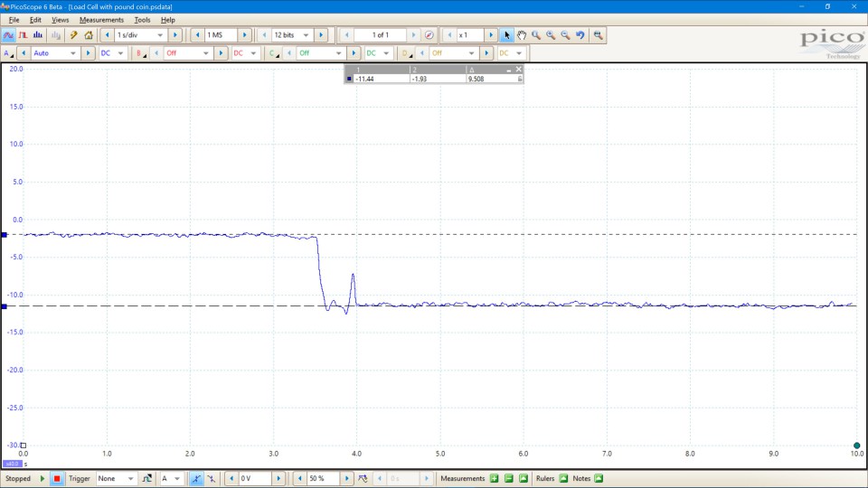Select the normal pointer selection tool
This screenshot has width=868, height=488.
507,35
